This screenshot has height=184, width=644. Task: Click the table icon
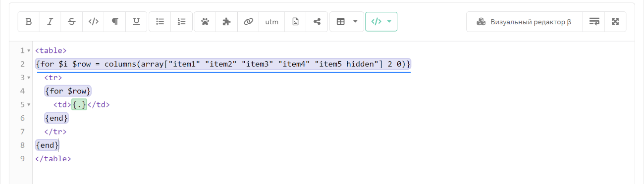341,22
